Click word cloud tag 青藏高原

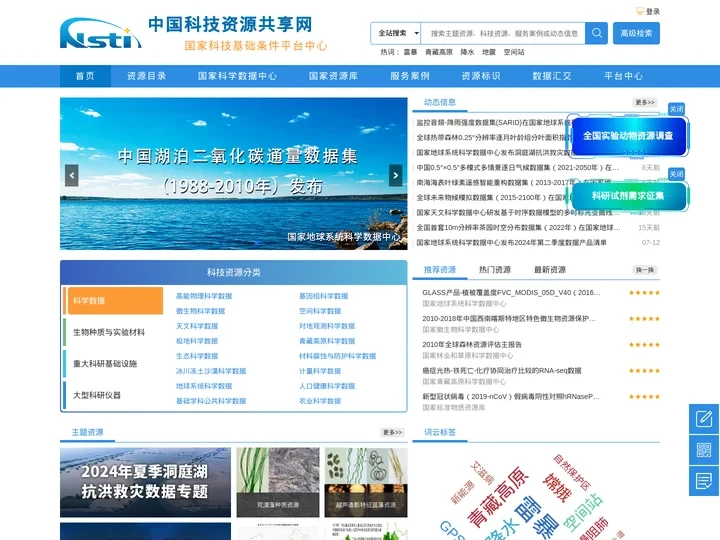tap(498, 496)
